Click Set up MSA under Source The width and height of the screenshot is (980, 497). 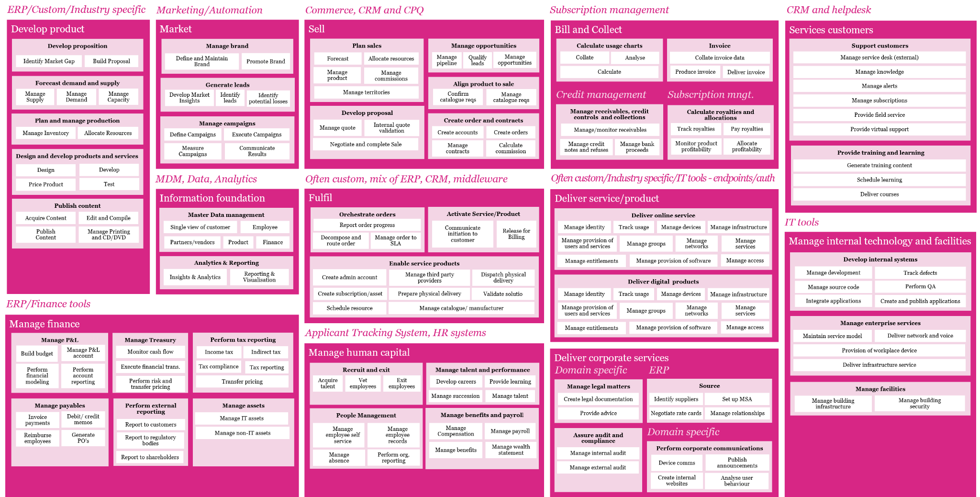coord(737,399)
